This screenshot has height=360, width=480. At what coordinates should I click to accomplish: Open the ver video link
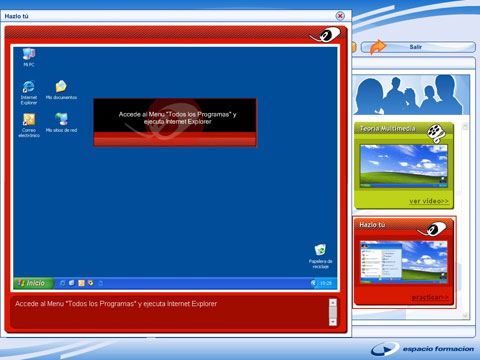[x=429, y=201]
